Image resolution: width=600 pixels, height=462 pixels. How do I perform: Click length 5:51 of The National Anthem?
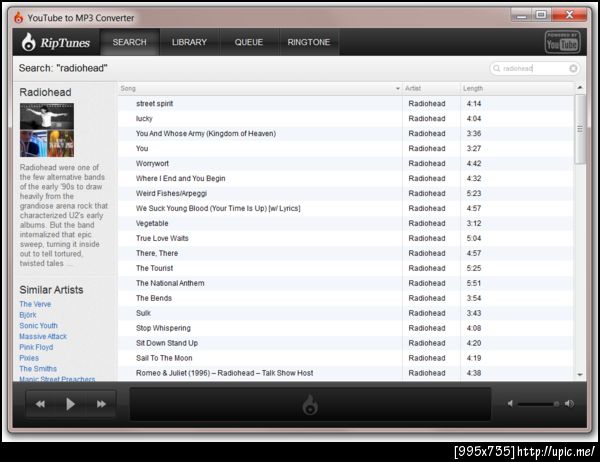(x=474, y=283)
